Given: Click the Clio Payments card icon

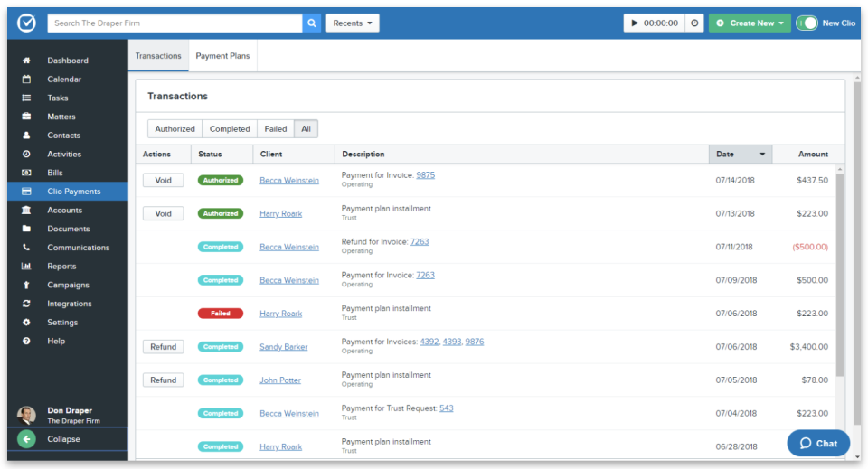Looking at the screenshot, I should 26,192.
